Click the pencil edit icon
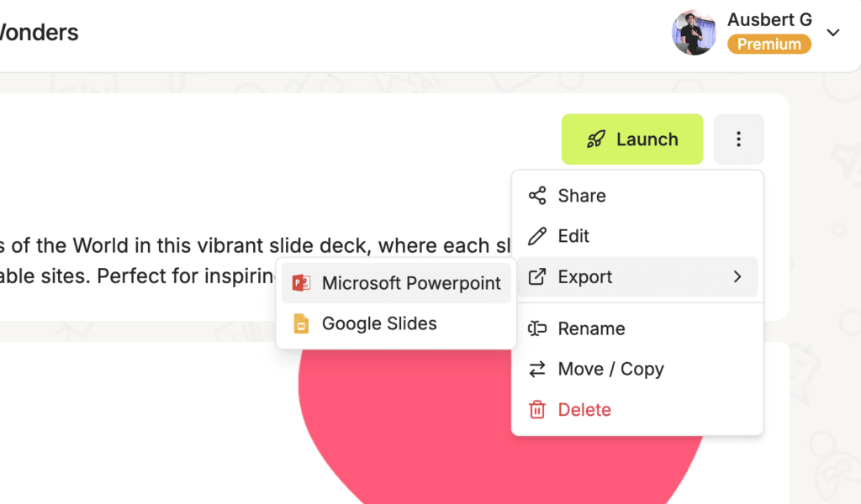 point(537,236)
